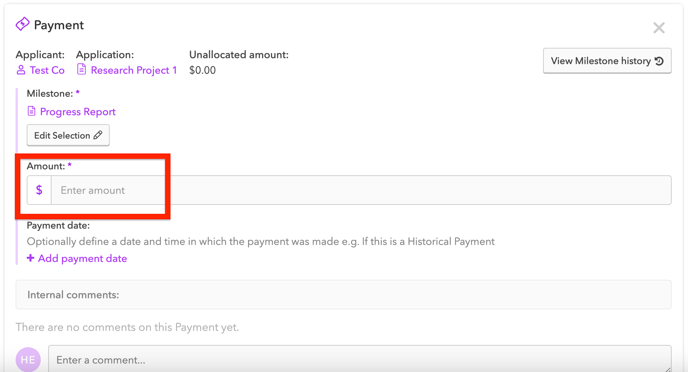688x372 pixels.
Task: Click the dollar sign currency icon
Action: click(39, 190)
